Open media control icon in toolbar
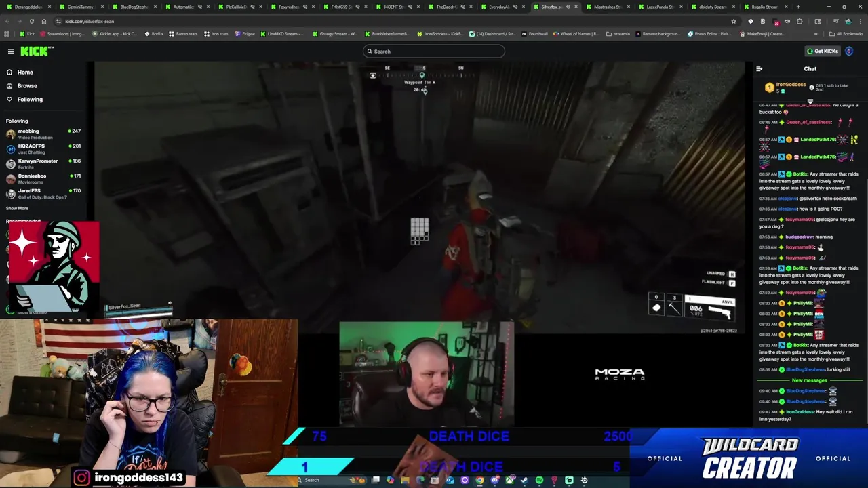Viewport: 868px width, 488px height. (x=836, y=21)
